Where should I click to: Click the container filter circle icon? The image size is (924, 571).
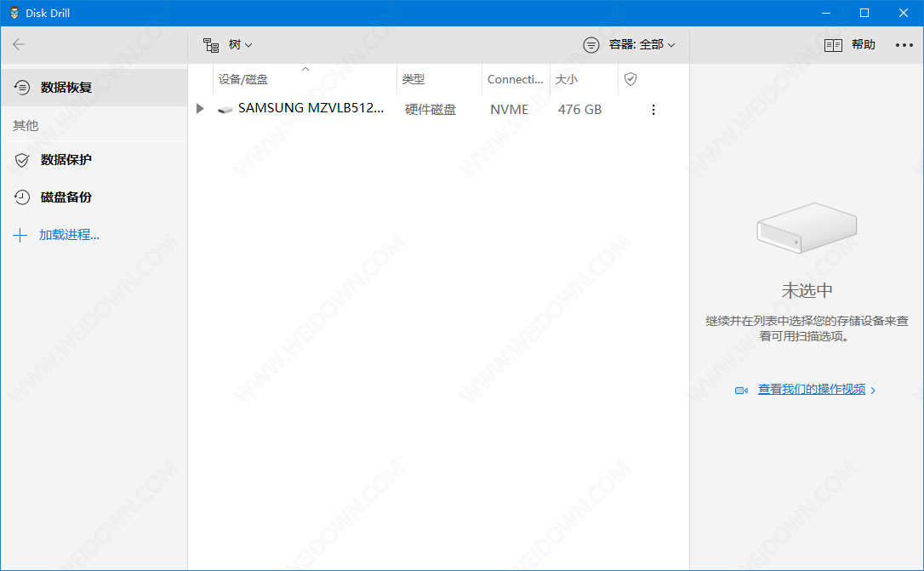[591, 45]
